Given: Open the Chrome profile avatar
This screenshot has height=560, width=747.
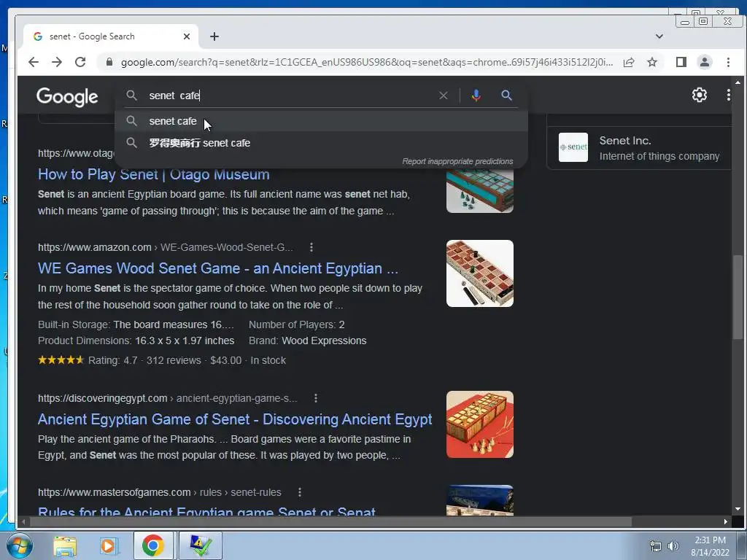Looking at the screenshot, I should click(x=705, y=62).
